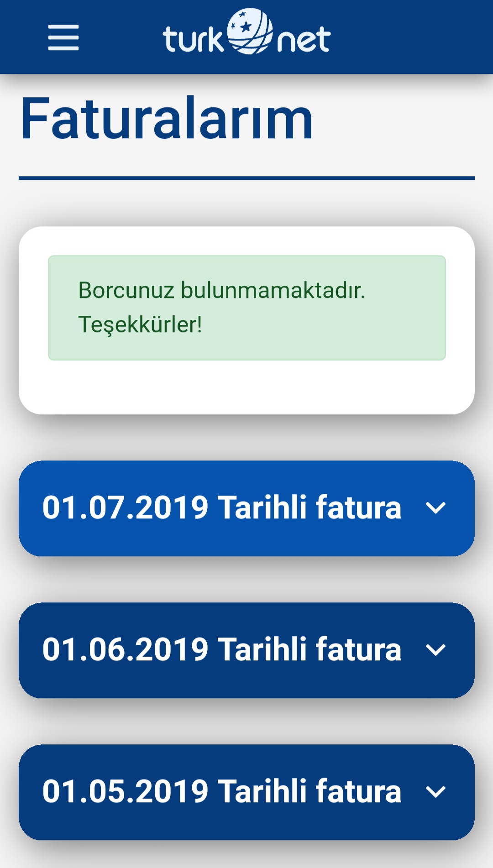Click the navy header bar beside the logo
The image size is (493, 868).
point(411,37)
